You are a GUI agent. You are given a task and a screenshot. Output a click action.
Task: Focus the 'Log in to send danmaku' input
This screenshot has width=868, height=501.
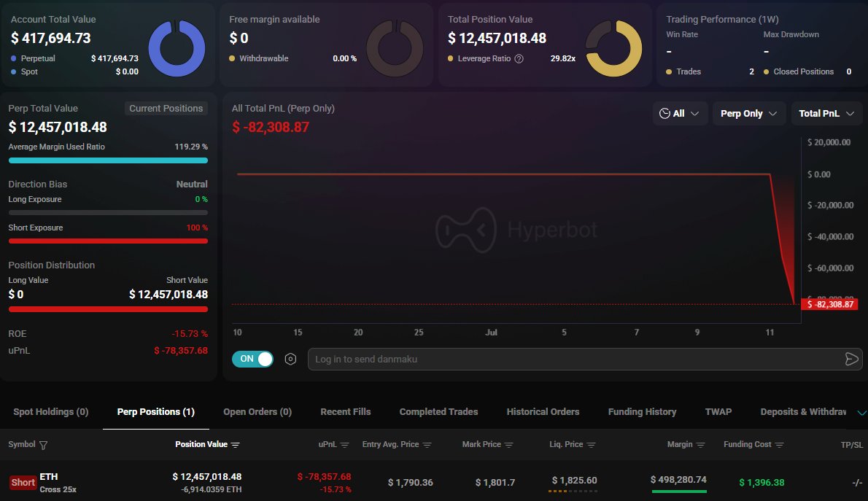pyautogui.click(x=584, y=360)
